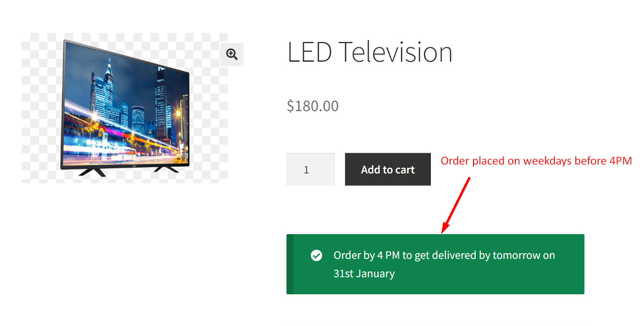The image size is (644, 326).
Task: Focus the quantity input field
Action: click(310, 169)
